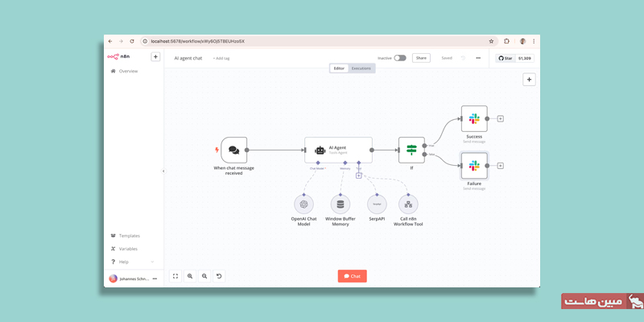Open the Chat panel button
644x322 pixels.
pos(352,276)
